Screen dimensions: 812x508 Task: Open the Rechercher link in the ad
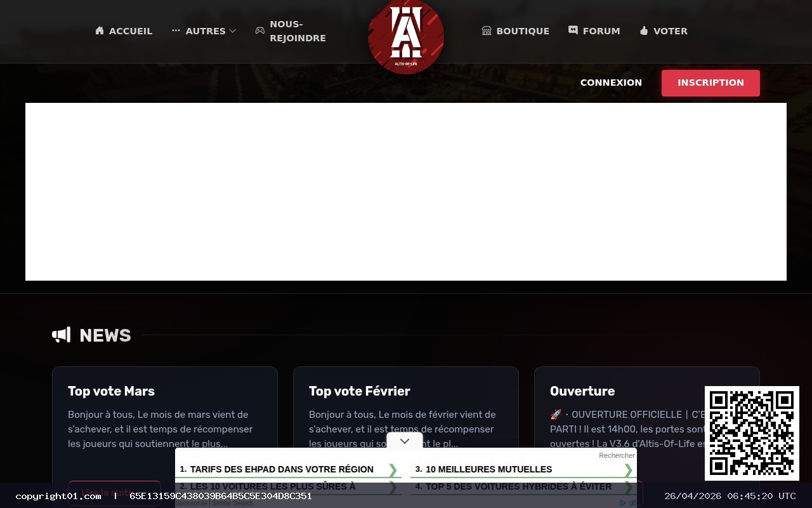616,455
